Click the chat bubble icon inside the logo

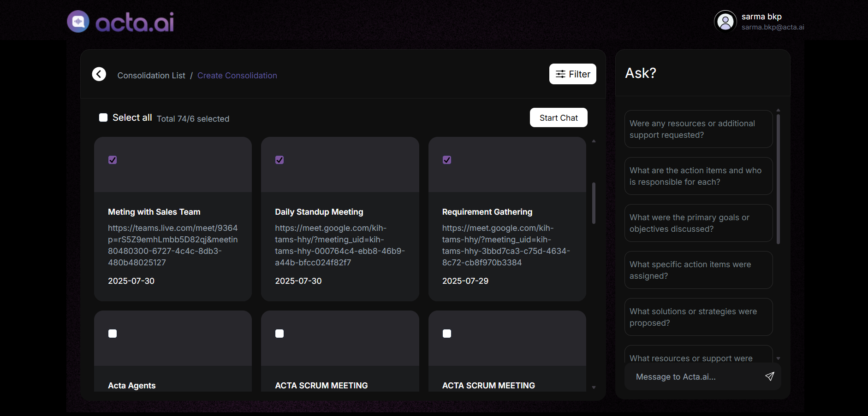point(78,21)
